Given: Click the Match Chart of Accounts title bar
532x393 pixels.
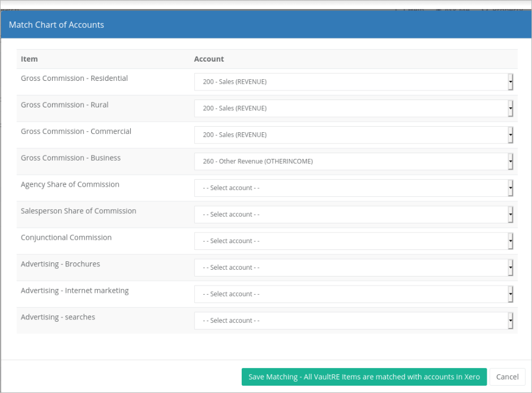Looking at the screenshot, I should [x=266, y=25].
